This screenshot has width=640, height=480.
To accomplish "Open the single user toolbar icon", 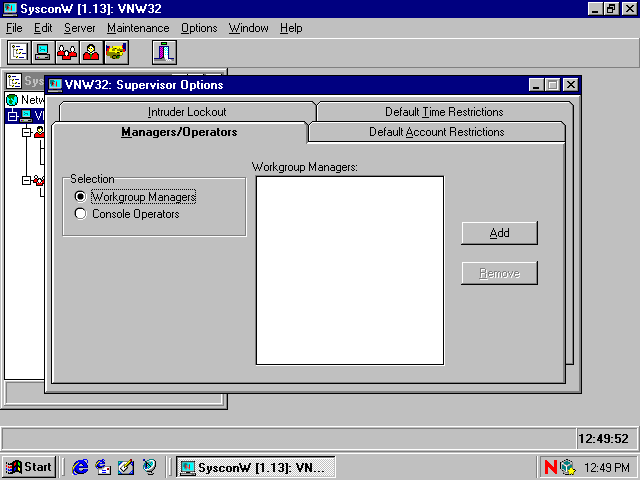I will click(x=91, y=52).
